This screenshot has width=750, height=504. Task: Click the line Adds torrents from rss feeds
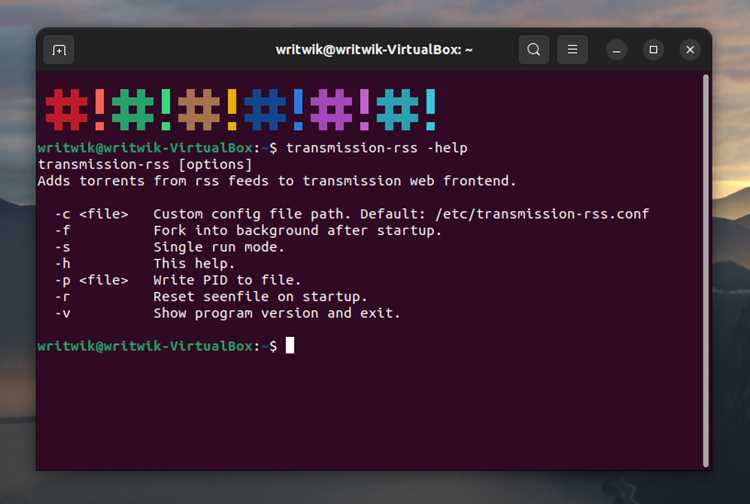pyautogui.click(x=277, y=181)
